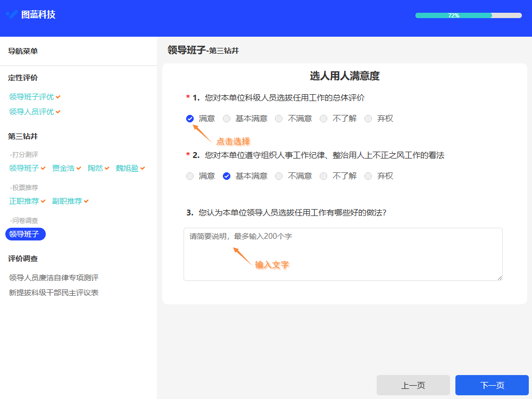Select 不满意 radio button for question 2

point(279,176)
